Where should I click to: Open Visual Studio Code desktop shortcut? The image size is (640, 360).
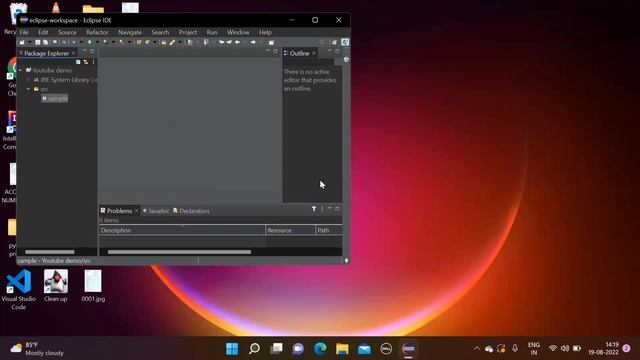(x=19, y=290)
